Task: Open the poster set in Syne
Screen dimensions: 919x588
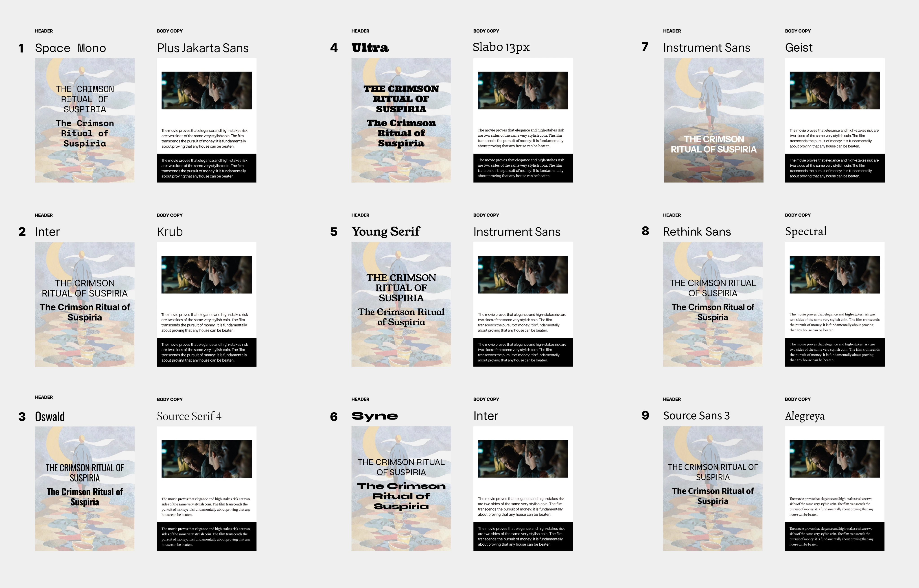Action: 401,488
